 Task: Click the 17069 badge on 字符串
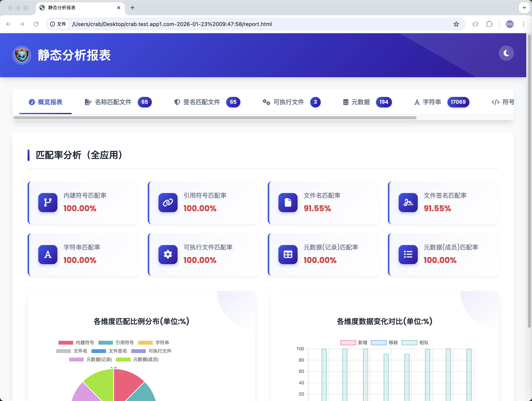[x=458, y=102]
